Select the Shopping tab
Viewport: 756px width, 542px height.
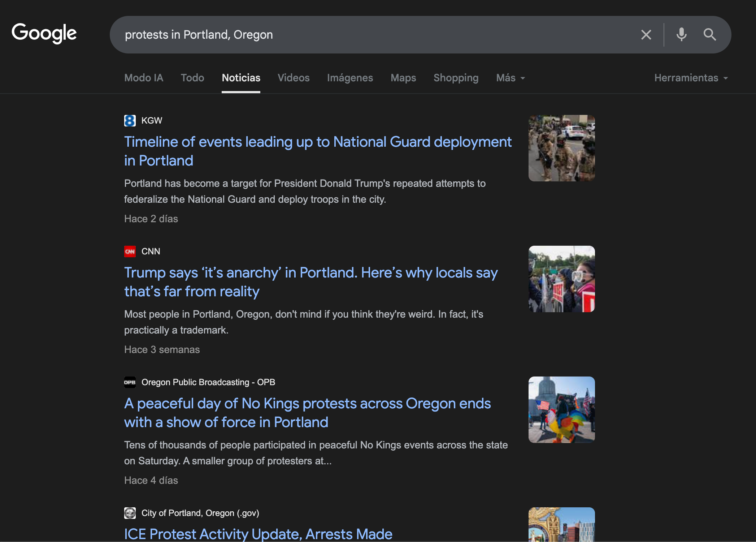(456, 78)
